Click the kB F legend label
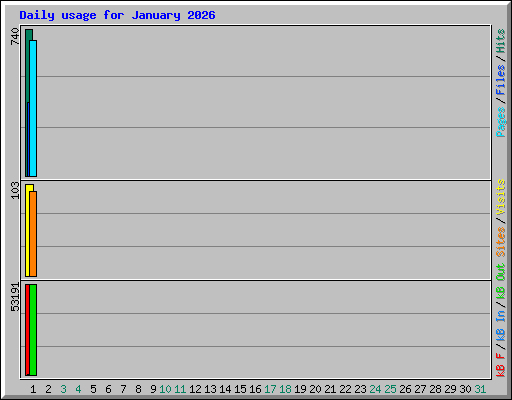The width and height of the screenshot is (512, 400). coord(501,365)
